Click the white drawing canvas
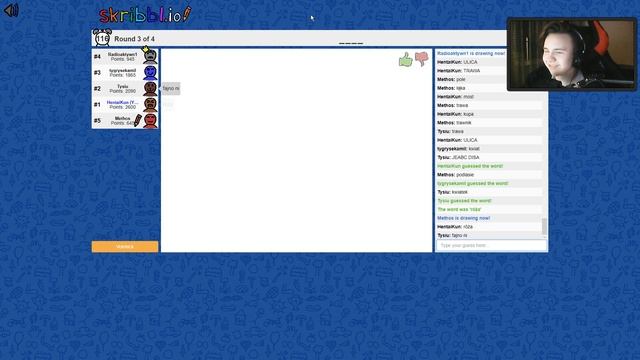 [296, 150]
